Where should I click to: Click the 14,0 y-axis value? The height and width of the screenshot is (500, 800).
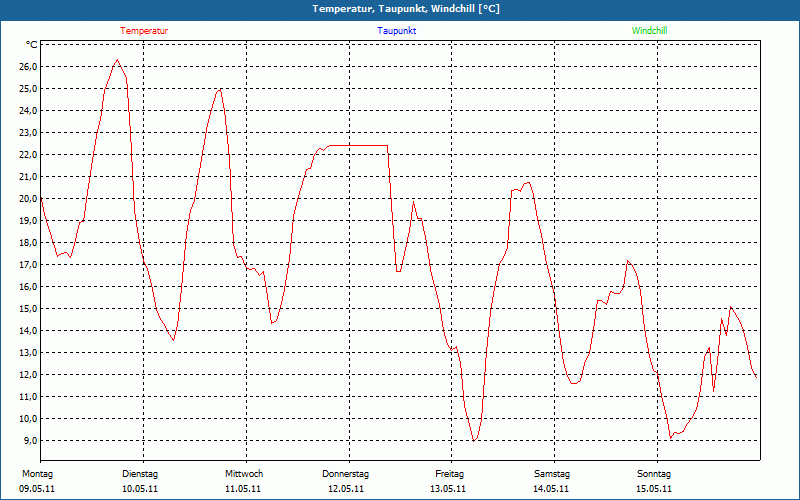28,331
